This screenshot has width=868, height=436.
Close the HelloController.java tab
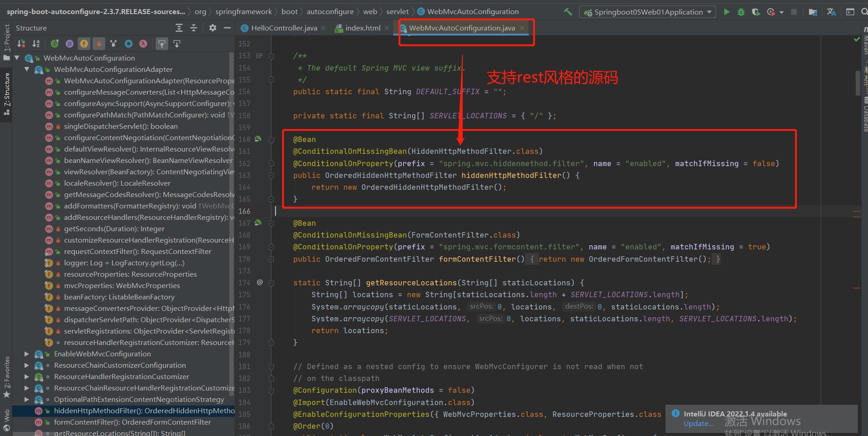(x=323, y=28)
